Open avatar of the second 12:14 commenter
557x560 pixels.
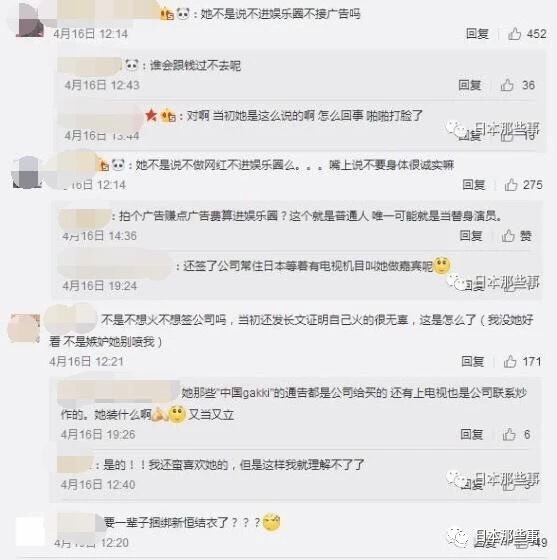coord(25,172)
